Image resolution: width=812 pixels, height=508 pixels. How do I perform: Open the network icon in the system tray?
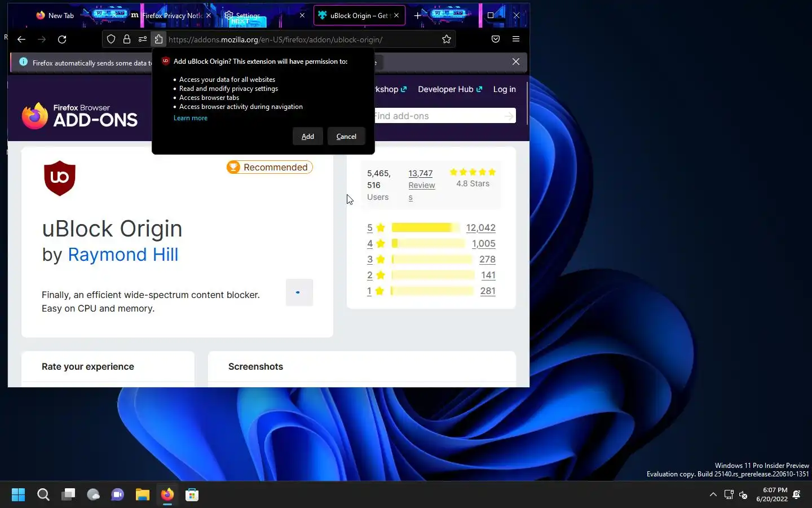[x=729, y=495]
